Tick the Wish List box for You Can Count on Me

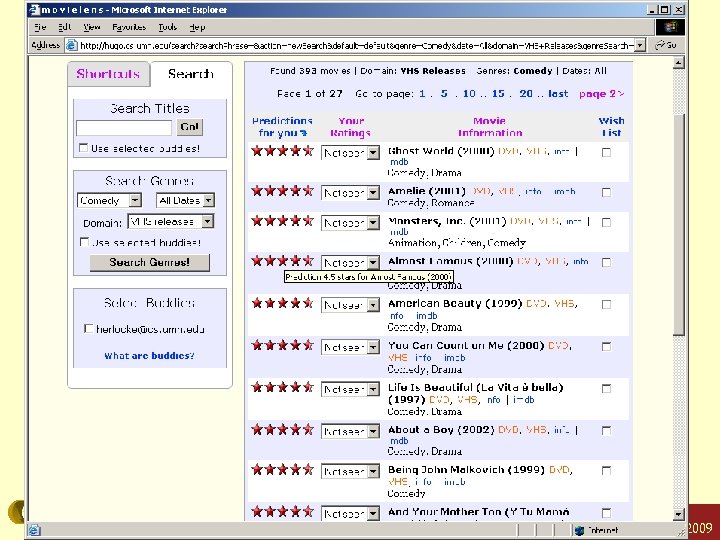click(606, 346)
